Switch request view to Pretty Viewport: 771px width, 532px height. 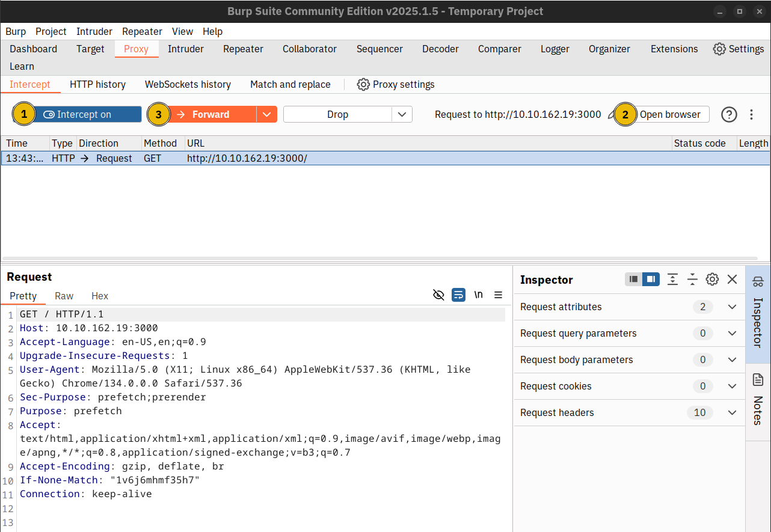tap(23, 296)
